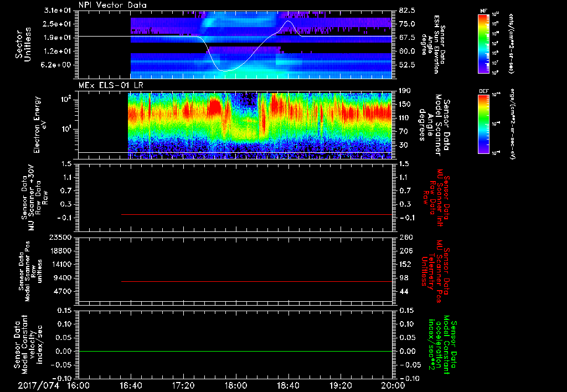Click the "DEF" color bar label
Viewport: 567px width, 392px height.
pyautogui.click(x=483, y=91)
